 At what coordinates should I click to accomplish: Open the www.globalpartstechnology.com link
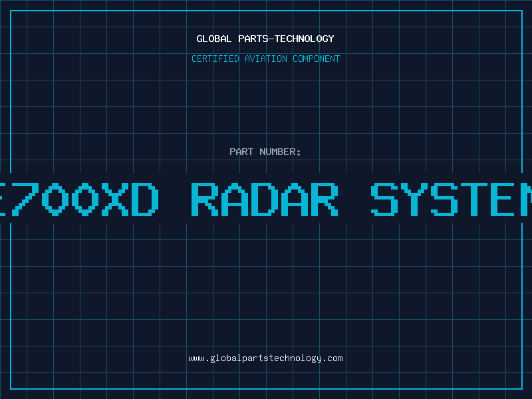click(265, 358)
